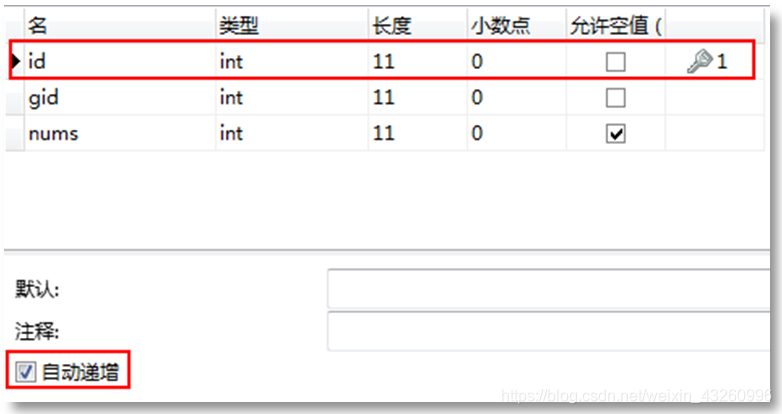Image resolution: width=782 pixels, height=414 pixels.
Task: Select the id field name cell
Action: (x=120, y=61)
